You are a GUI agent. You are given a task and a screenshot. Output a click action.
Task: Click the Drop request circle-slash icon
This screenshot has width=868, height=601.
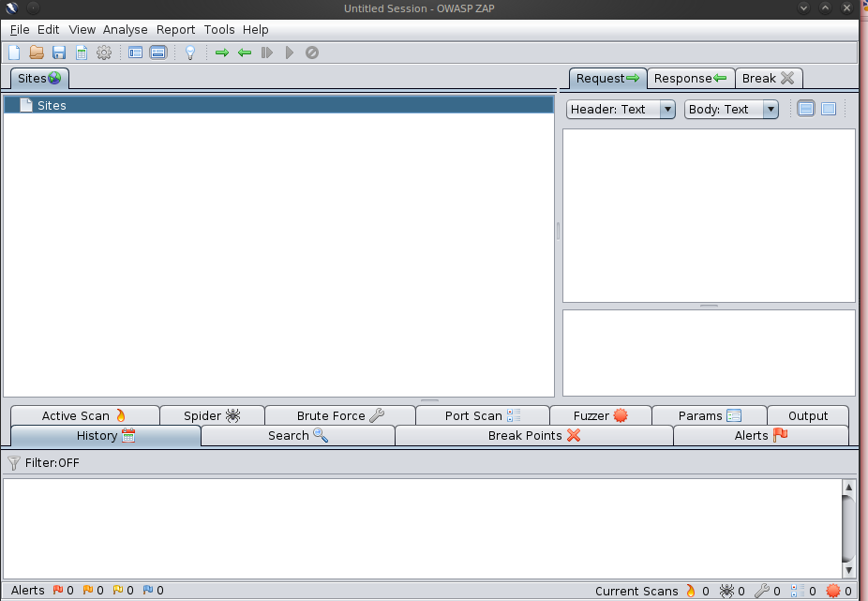pos(312,53)
